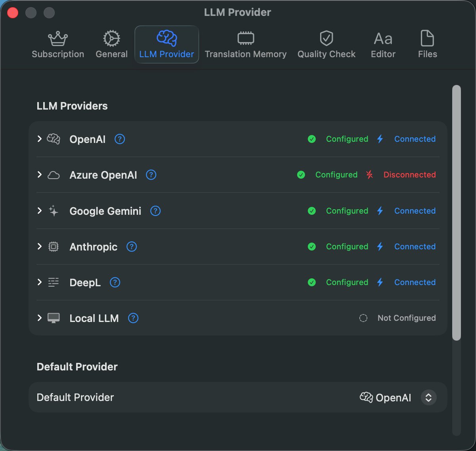
Task: Click the Connected status of Anthropic
Action: (x=415, y=247)
